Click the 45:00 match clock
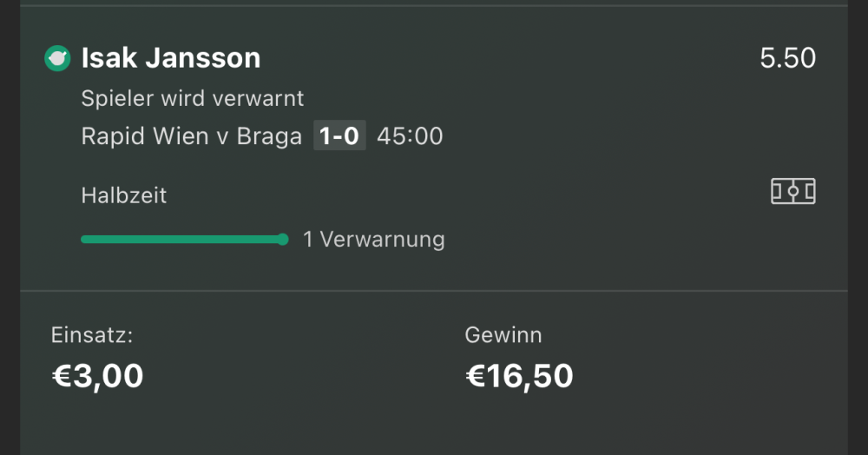Viewport: 868px width, 455px height. [410, 136]
